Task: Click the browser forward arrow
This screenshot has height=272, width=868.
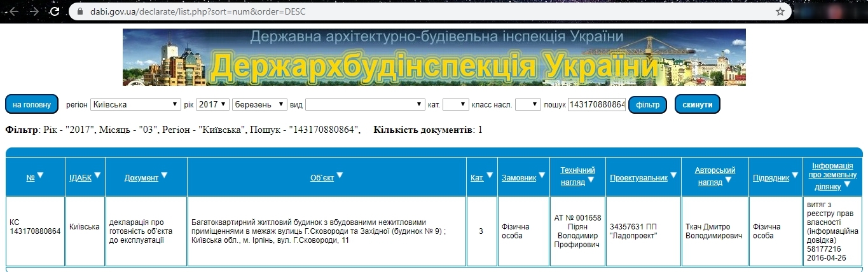Action: pyautogui.click(x=34, y=11)
